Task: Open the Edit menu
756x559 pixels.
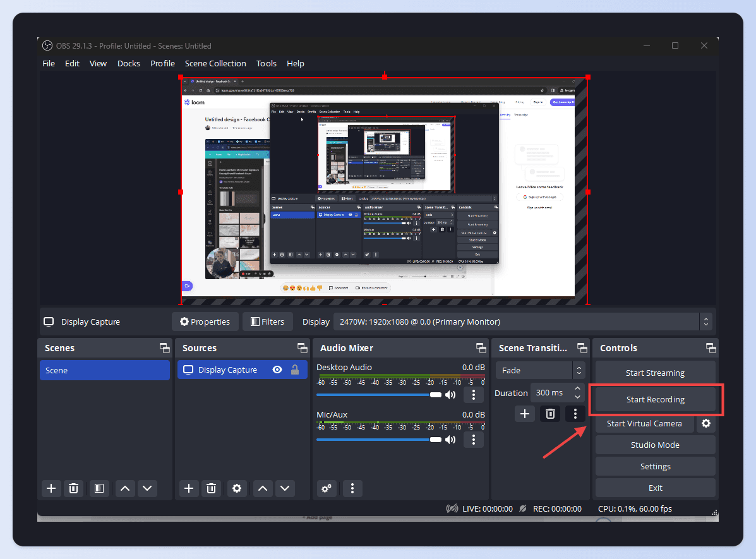Action: click(x=73, y=63)
